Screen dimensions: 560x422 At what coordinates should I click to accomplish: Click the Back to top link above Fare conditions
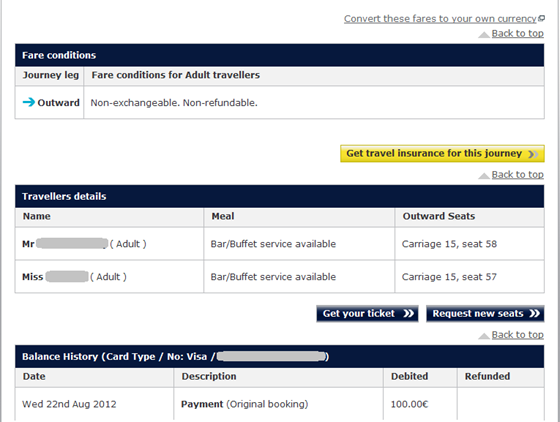(x=518, y=33)
